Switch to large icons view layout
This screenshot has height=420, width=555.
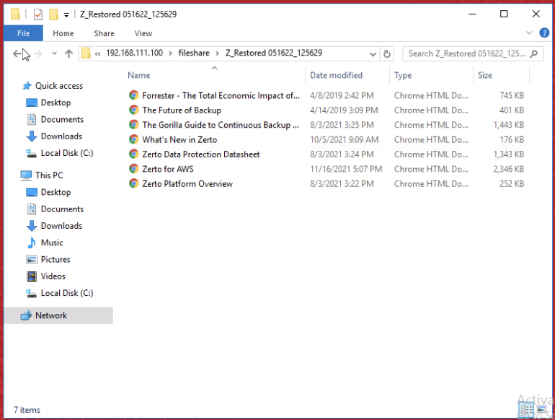point(542,410)
